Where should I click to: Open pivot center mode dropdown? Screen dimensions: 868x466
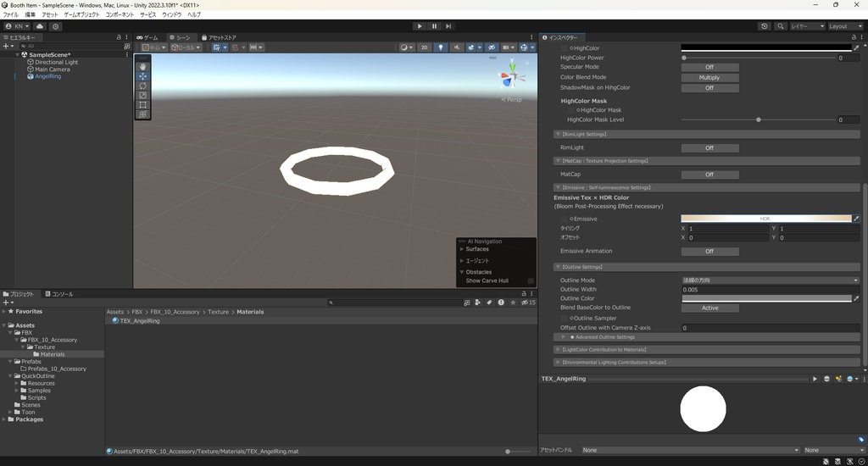click(x=154, y=47)
